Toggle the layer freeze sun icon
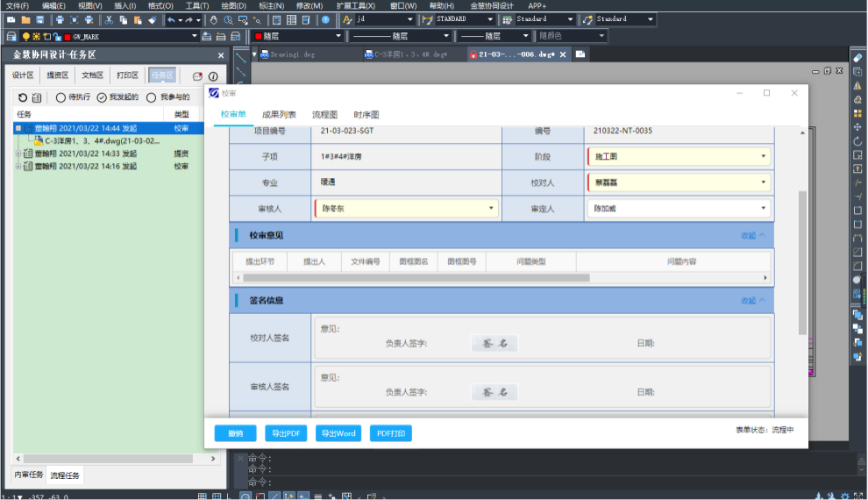Image resolution: width=868 pixels, height=500 pixels. pyautogui.click(x=36, y=37)
